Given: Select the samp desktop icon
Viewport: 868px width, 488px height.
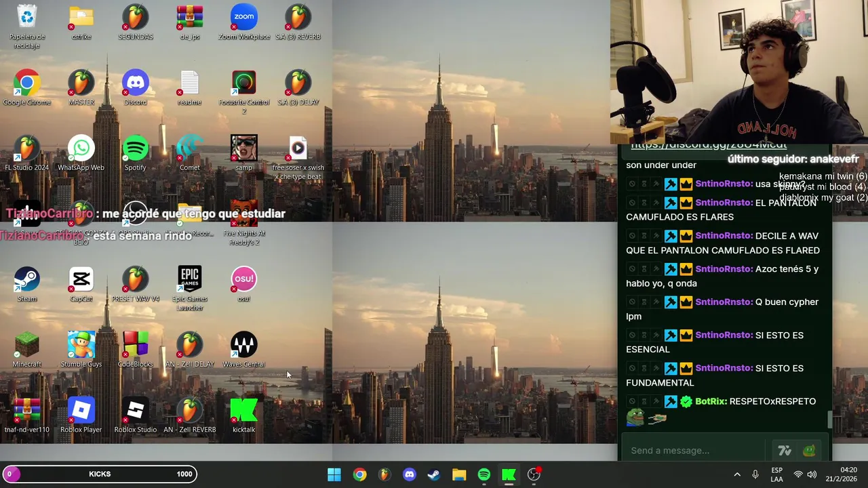Looking at the screenshot, I should click(244, 153).
